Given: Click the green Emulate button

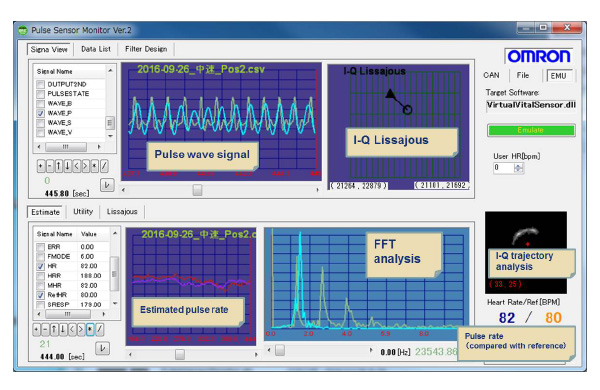Looking at the screenshot, I should point(531,130).
